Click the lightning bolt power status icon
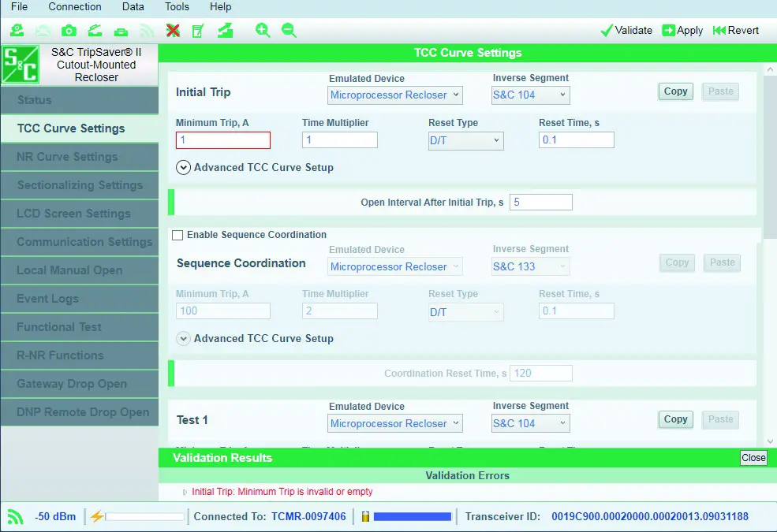777x532 pixels. [x=96, y=517]
